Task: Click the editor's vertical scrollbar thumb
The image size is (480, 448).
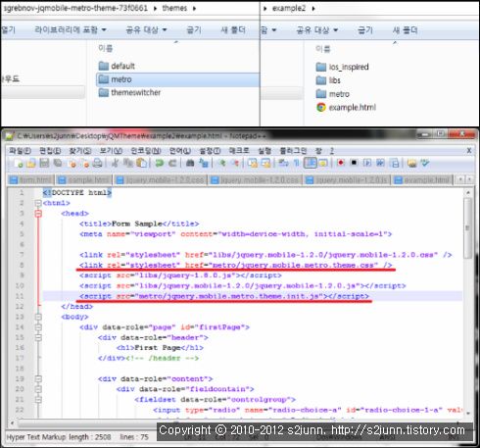Action: pyautogui.click(x=467, y=227)
